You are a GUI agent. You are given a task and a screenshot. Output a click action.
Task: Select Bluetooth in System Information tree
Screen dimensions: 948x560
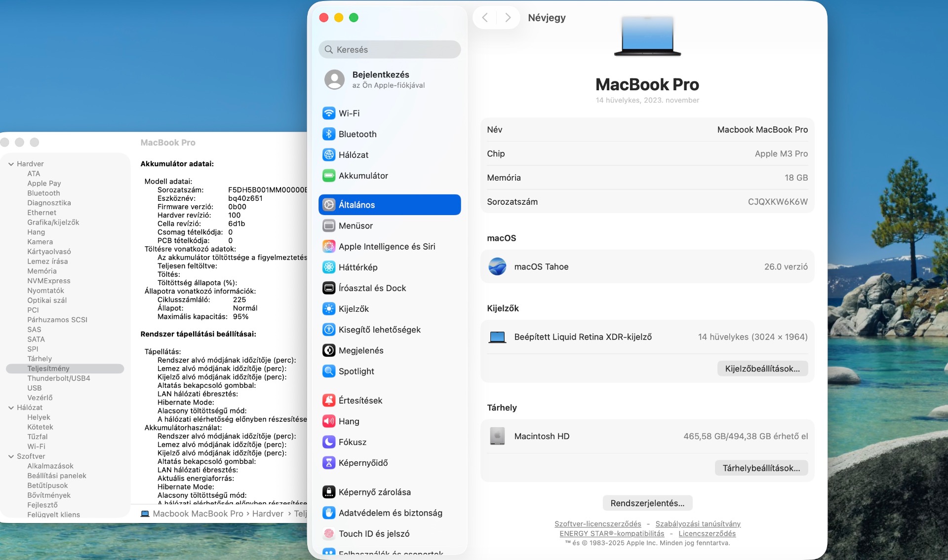tap(43, 193)
